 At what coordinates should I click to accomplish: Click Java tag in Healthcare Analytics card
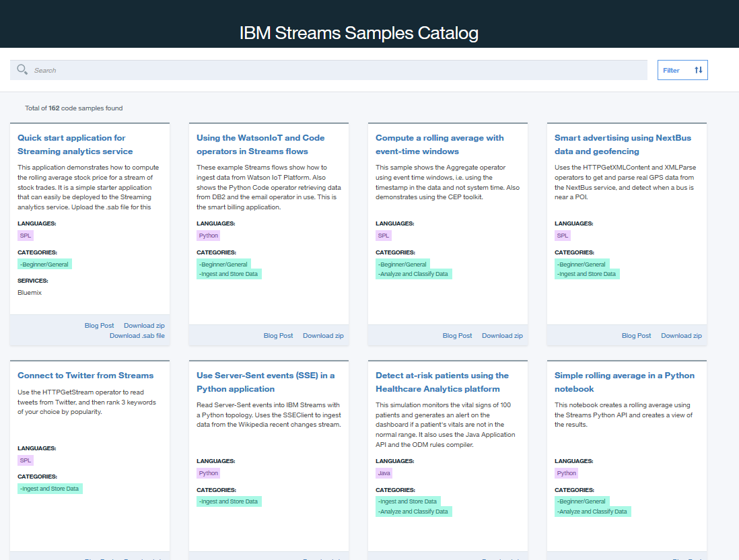384,473
